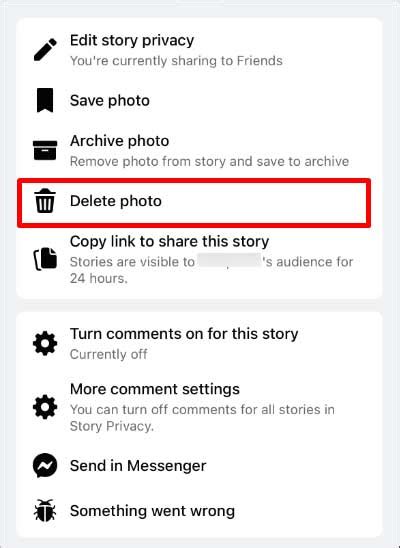Viewport: 400px width, 548px height.
Task: Report via Something went wrong
Action: click(199, 511)
